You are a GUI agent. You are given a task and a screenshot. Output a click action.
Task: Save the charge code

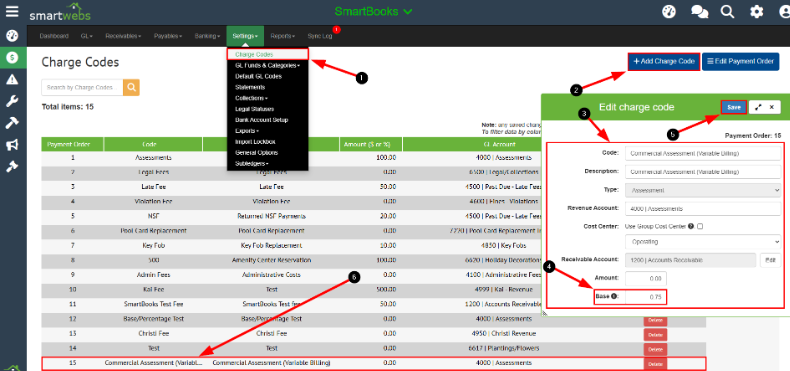pyautogui.click(x=734, y=107)
